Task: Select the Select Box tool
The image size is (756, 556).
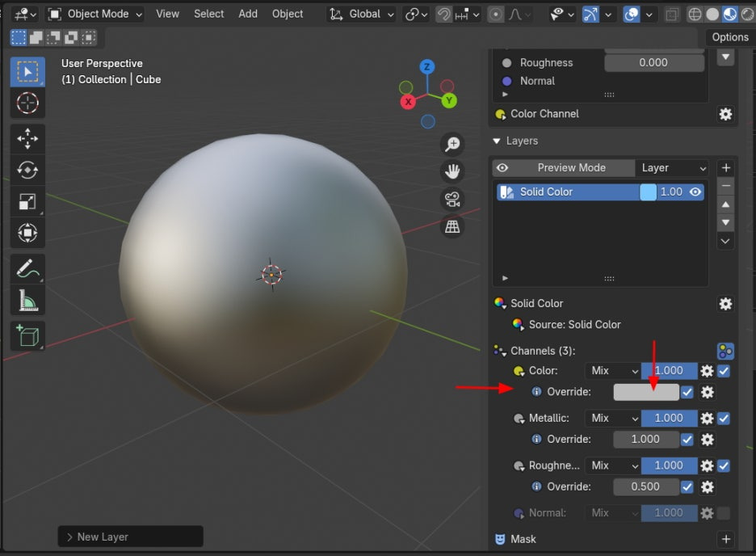Action: (27, 72)
